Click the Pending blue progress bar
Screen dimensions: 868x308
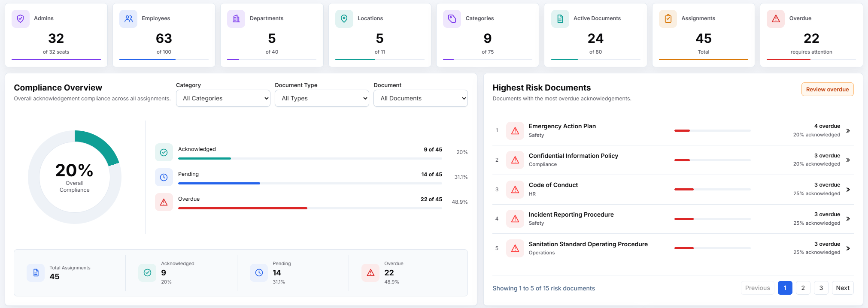click(x=219, y=183)
